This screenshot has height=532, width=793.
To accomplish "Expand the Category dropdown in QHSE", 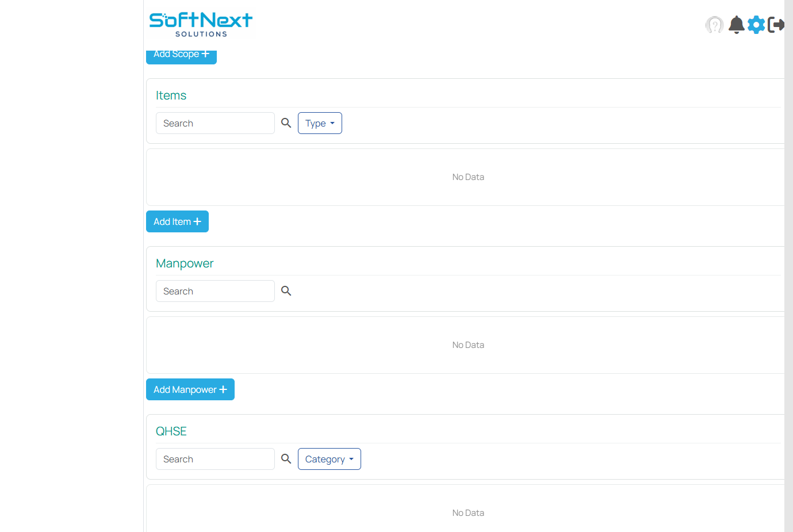I will (x=329, y=459).
